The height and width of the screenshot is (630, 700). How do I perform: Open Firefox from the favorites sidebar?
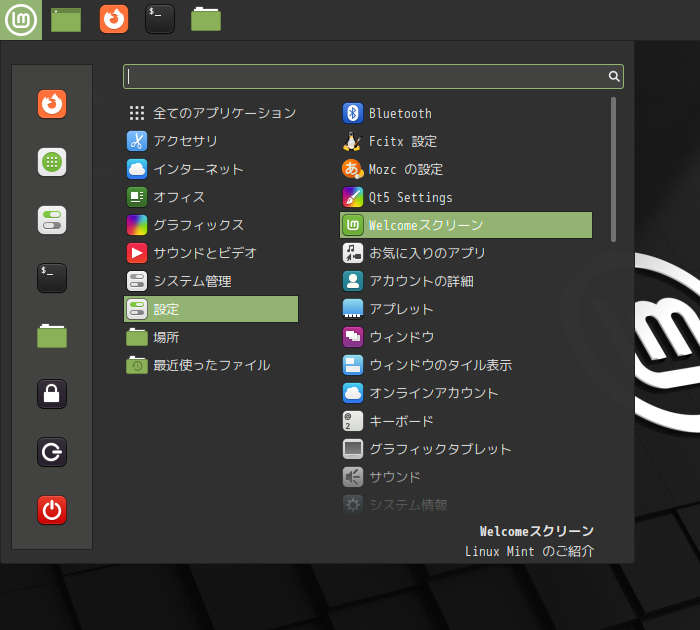pyautogui.click(x=52, y=104)
